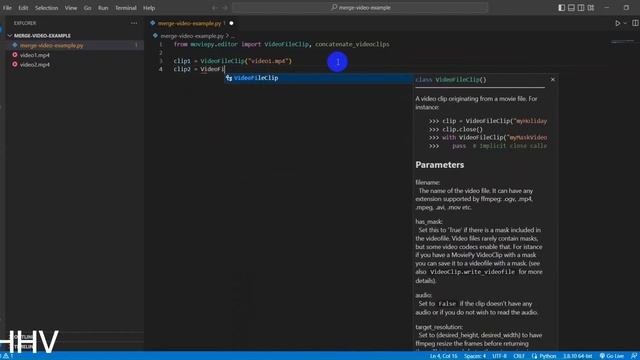Close the VideoFileClip documentation popup
The image size is (640, 360).
(553, 80)
